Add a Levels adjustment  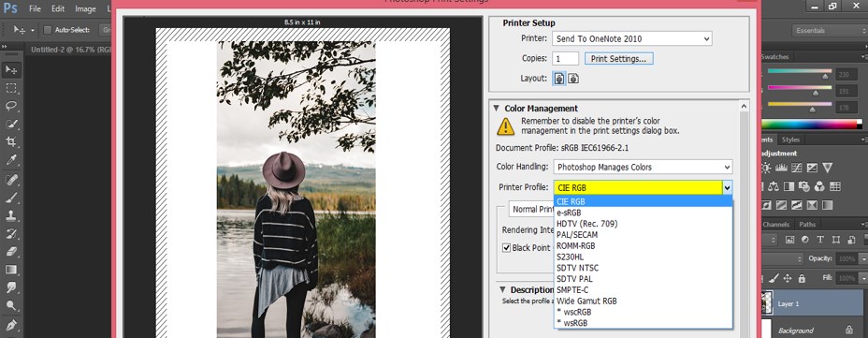pos(782,168)
